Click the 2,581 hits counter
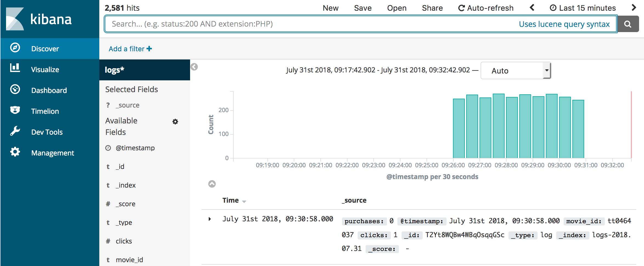Viewport: 644px width, 266px height. [122, 8]
